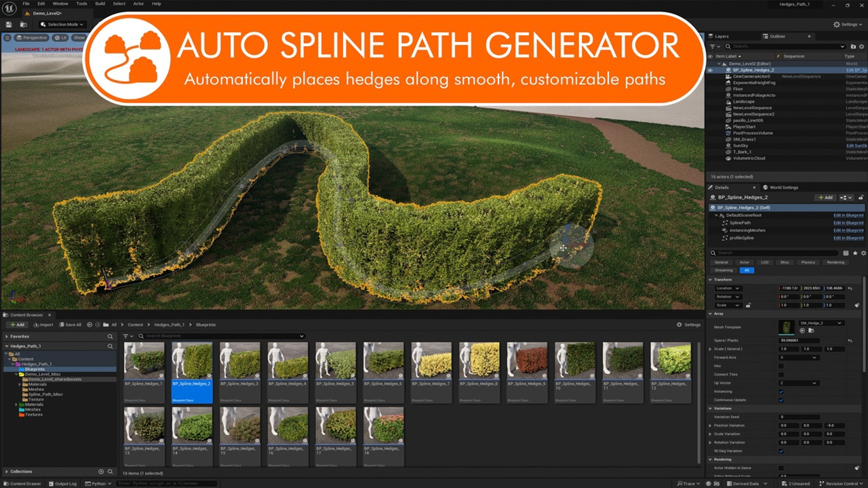Image resolution: width=868 pixels, height=488 pixels.
Task: Uncheck the 90 Deg Variation checkbox
Action: click(781, 451)
